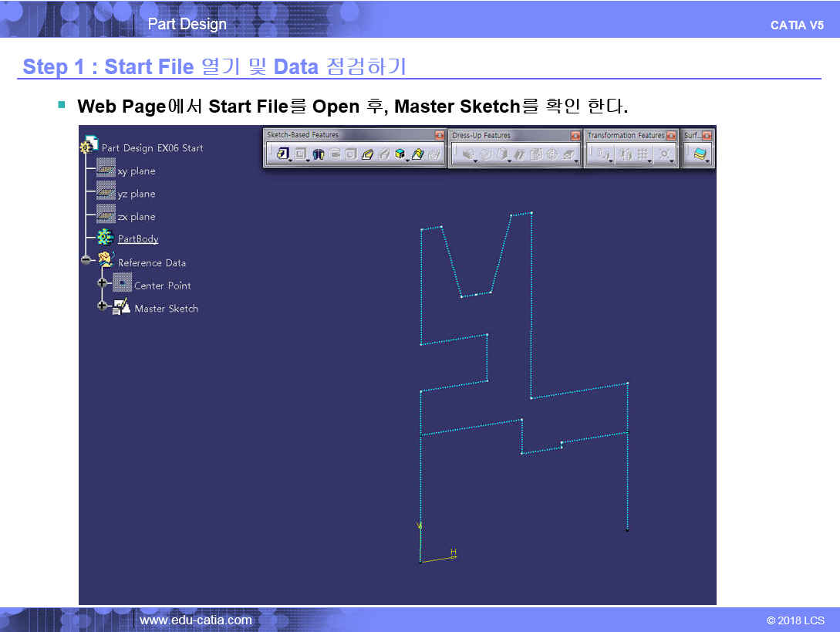The width and height of the screenshot is (840, 632).
Task: Open the Surface tool dropdown arrow
Action: pyautogui.click(x=707, y=161)
